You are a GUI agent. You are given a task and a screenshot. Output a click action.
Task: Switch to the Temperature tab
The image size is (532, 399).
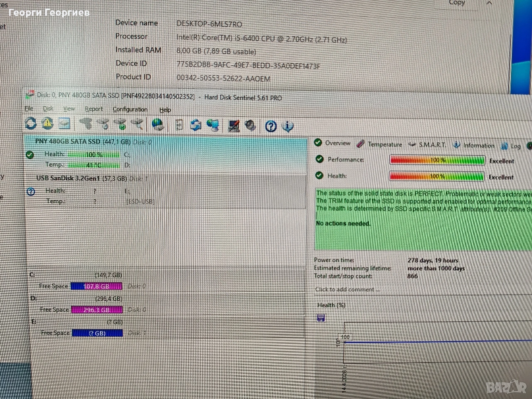point(380,144)
